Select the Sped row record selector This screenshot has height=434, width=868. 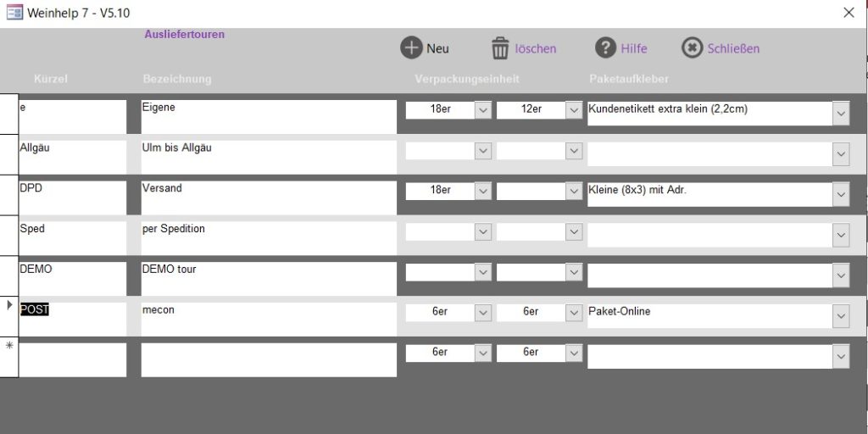point(9,235)
